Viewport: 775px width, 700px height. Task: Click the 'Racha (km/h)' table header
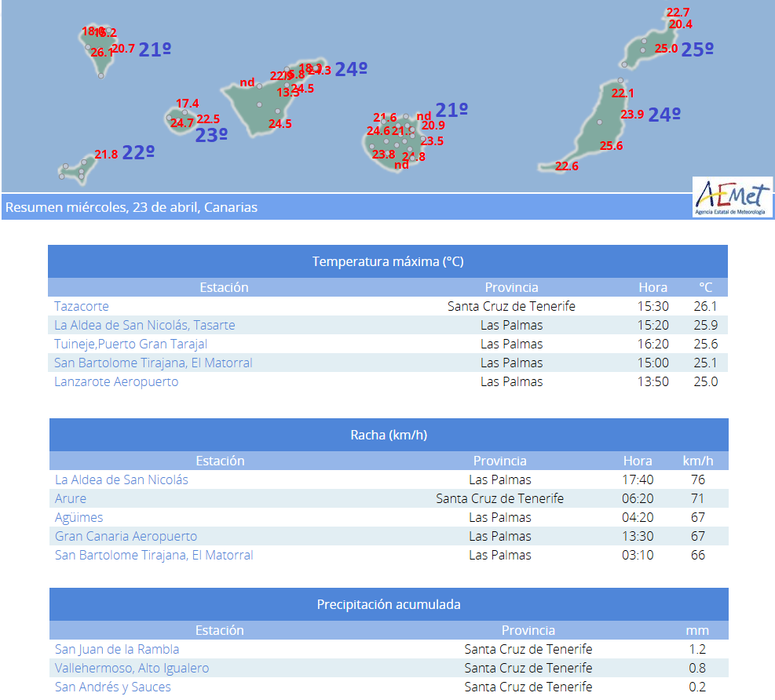[389, 435]
